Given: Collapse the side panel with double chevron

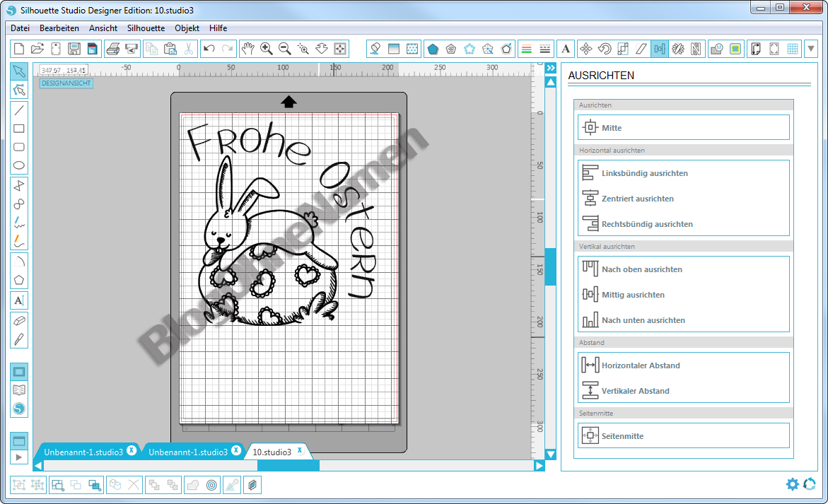Looking at the screenshot, I should (x=550, y=67).
